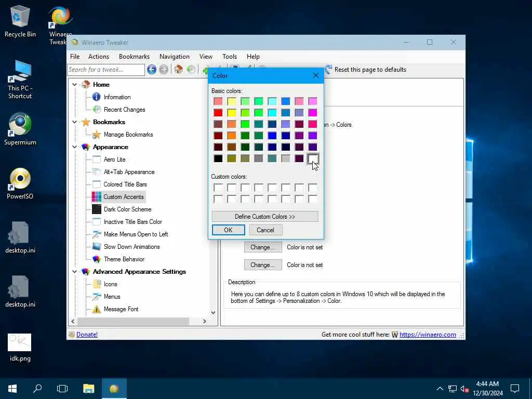The width and height of the screenshot is (532, 399).
Task: Open File Explorer from taskbar
Action: pyautogui.click(x=88, y=389)
